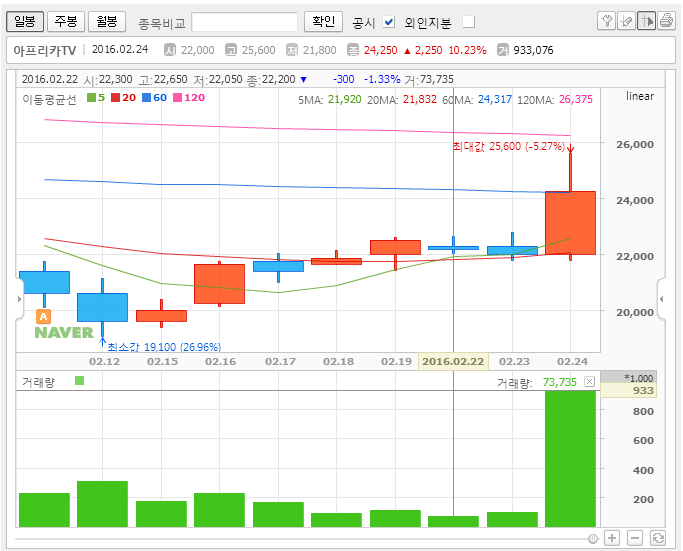
Task: Click the 5MA value 21,920
Action: 345,99
